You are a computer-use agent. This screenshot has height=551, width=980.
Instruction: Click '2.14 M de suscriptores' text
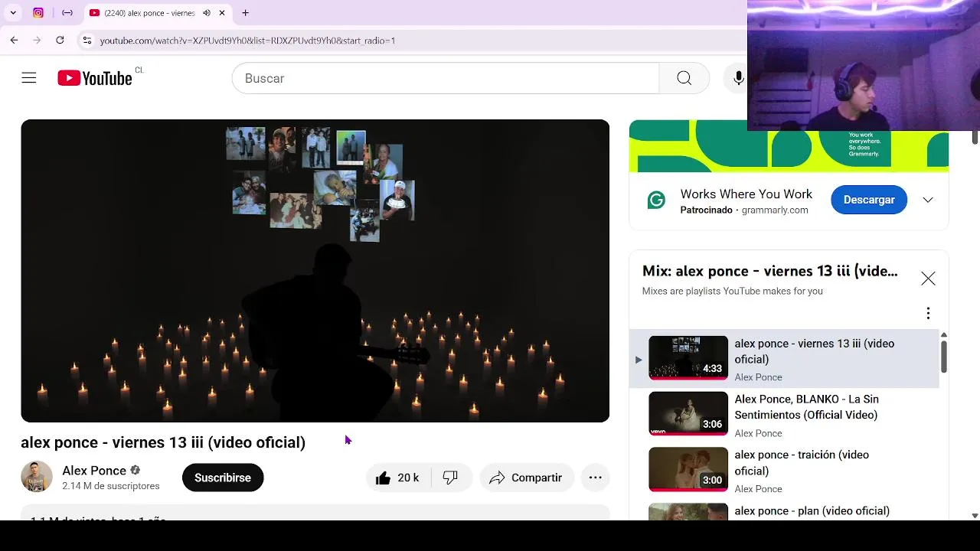pos(111,486)
